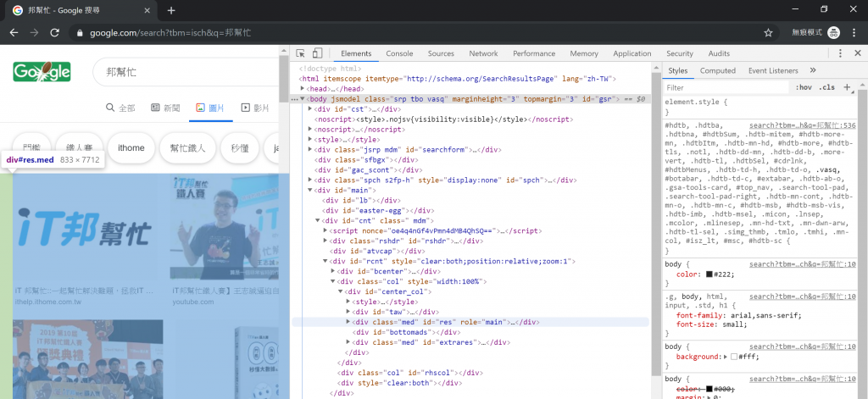868x399 pixels.
Task: Open the Performance tab
Action: pyautogui.click(x=534, y=53)
